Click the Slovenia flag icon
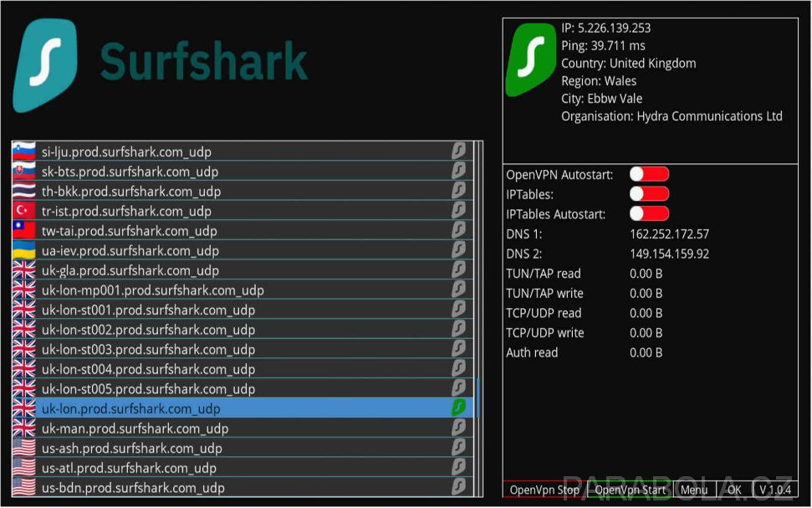 point(23,151)
